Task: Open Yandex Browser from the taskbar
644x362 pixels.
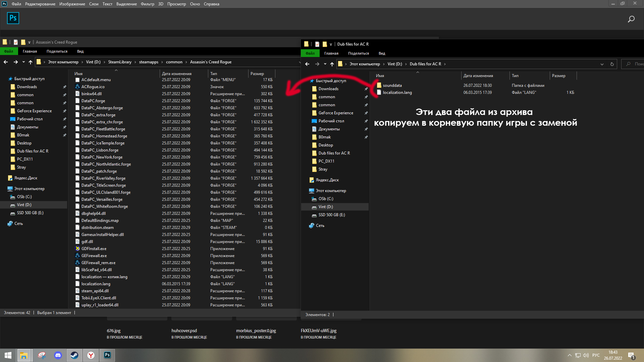Action: [x=91, y=355]
